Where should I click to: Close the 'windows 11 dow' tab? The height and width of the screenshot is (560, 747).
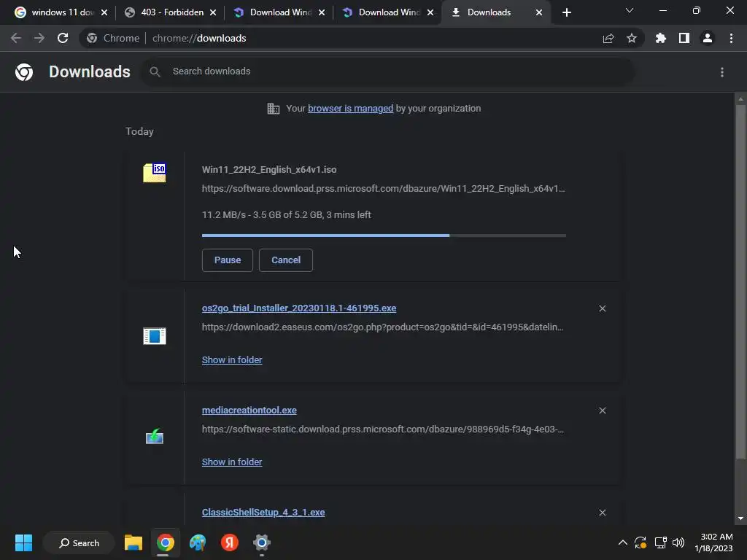click(x=104, y=12)
